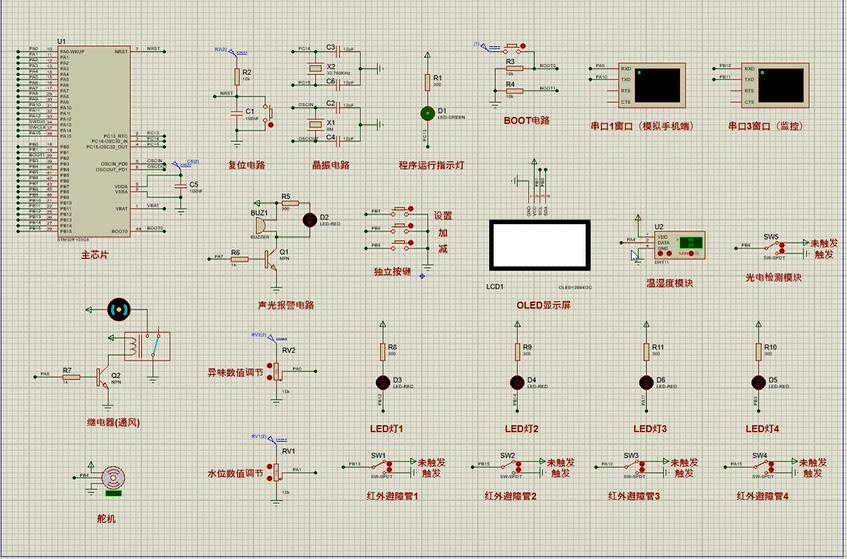
Task: Click the BOOT电路 label
Action: (x=526, y=120)
